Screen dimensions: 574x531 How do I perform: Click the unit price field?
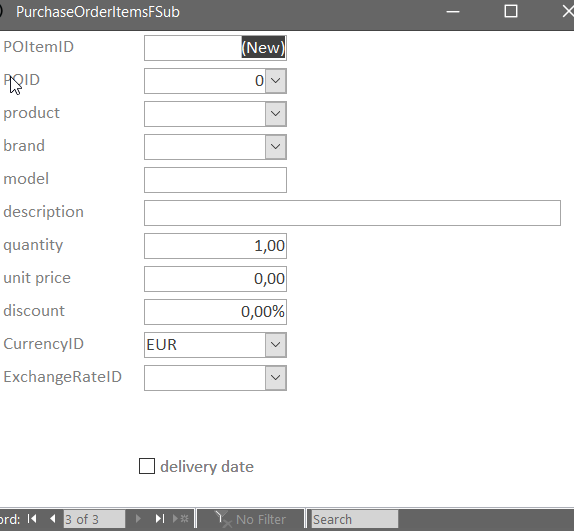click(215, 279)
